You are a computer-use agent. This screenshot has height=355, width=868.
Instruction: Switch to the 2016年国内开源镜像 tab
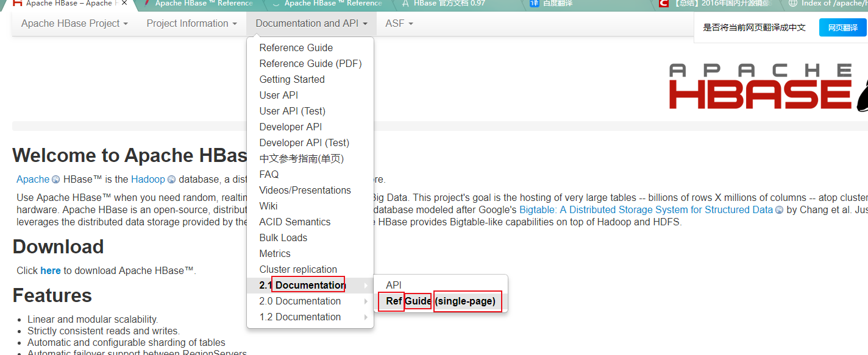(716, 4)
